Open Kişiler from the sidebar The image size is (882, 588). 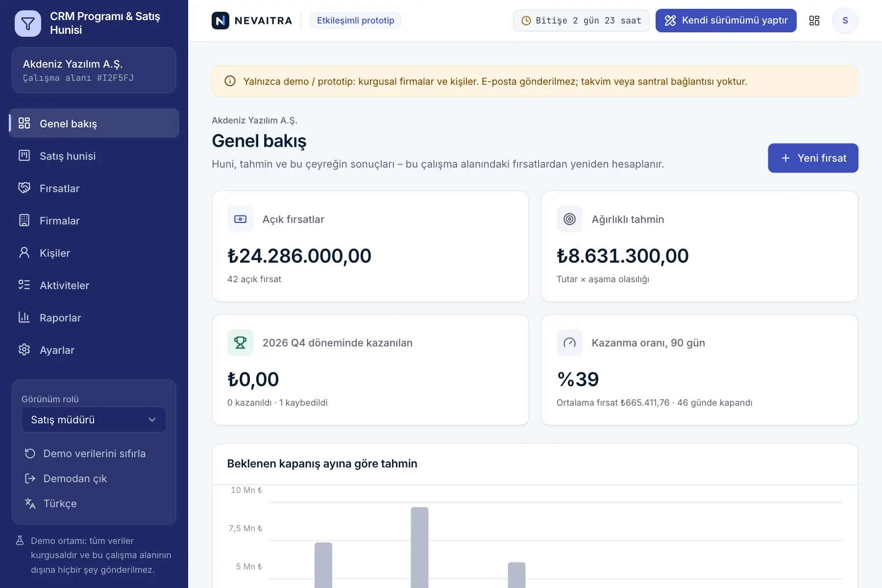click(94, 253)
